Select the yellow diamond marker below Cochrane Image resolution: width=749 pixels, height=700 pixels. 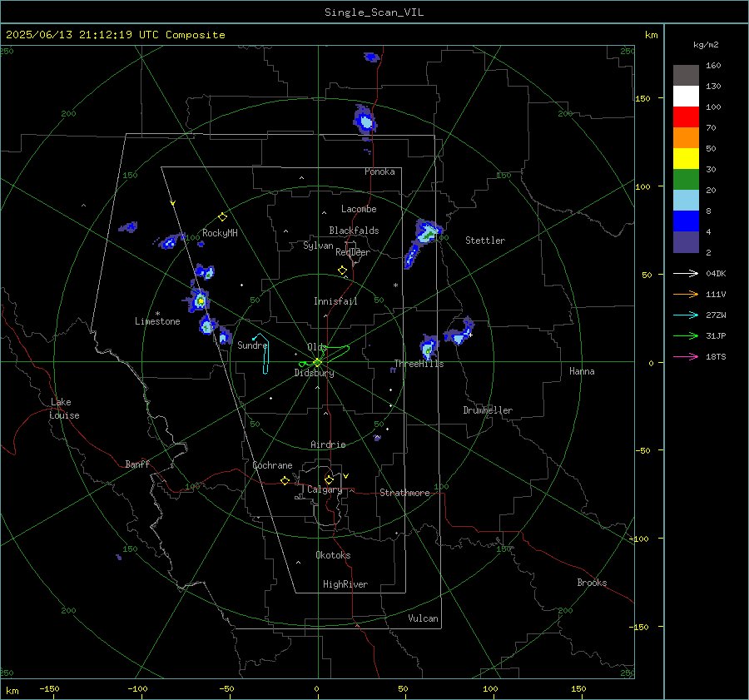(x=285, y=480)
